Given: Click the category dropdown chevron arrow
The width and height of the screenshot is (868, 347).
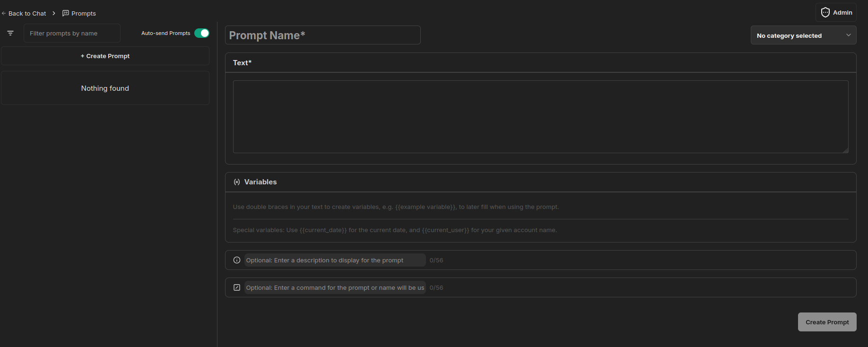Looking at the screenshot, I should 848,35.
